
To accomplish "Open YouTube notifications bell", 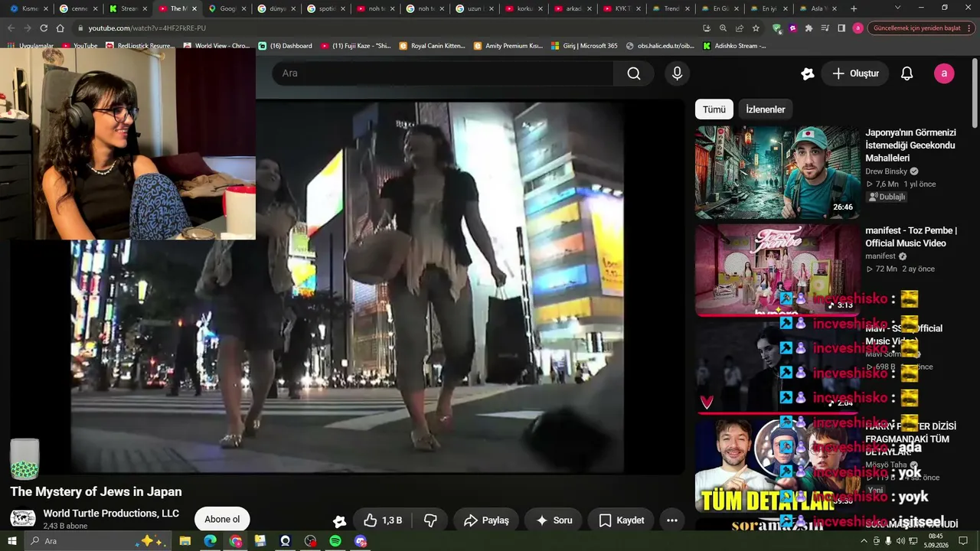I will (906, 73).
